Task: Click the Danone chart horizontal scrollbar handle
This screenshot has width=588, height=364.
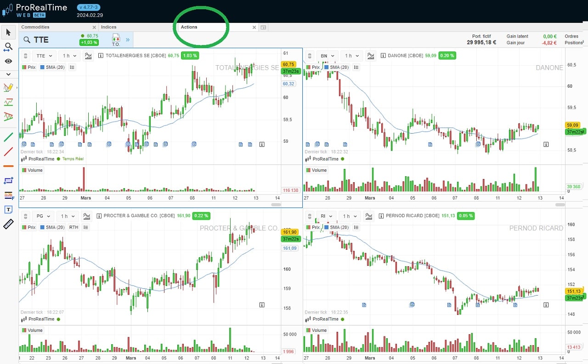Action: click(x=560, y=205)
